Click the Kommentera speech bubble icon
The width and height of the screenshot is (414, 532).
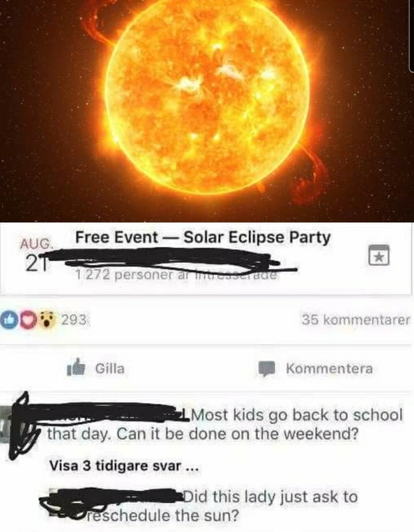tap(268, 369)
